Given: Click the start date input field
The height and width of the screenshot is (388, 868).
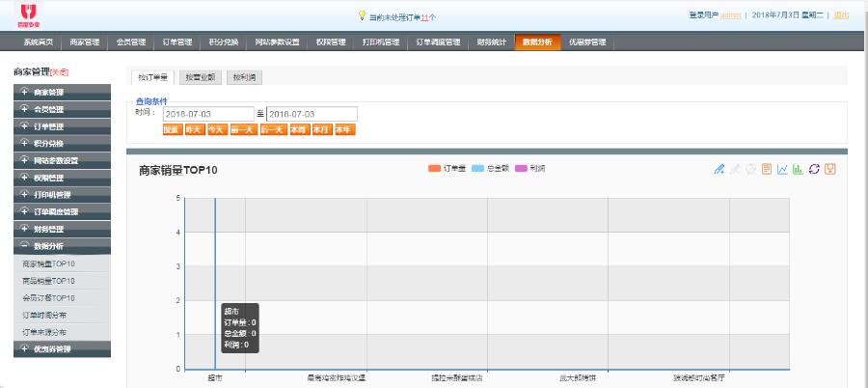Looking at the screenshot, I should (207, 114).
